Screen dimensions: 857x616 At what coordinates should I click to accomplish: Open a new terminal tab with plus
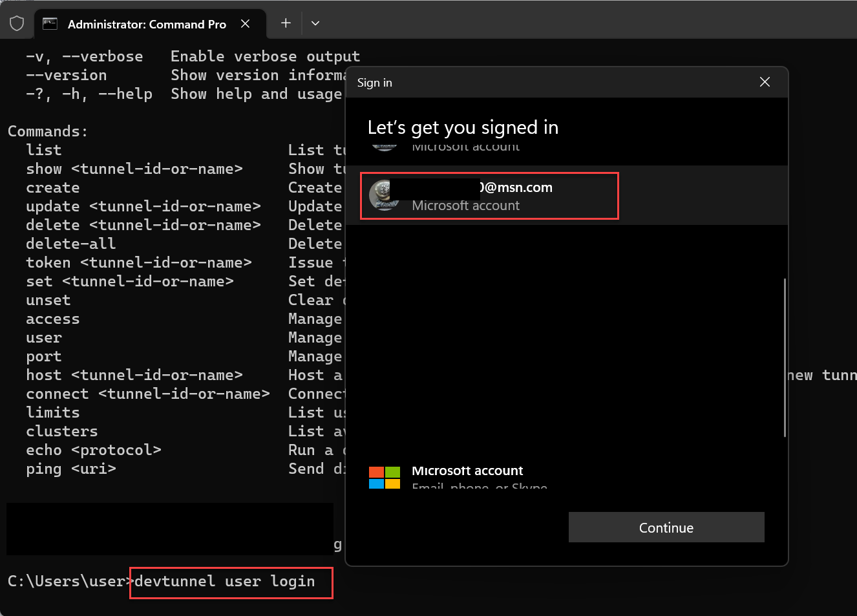pyautogui.click(x=286, y=23)
